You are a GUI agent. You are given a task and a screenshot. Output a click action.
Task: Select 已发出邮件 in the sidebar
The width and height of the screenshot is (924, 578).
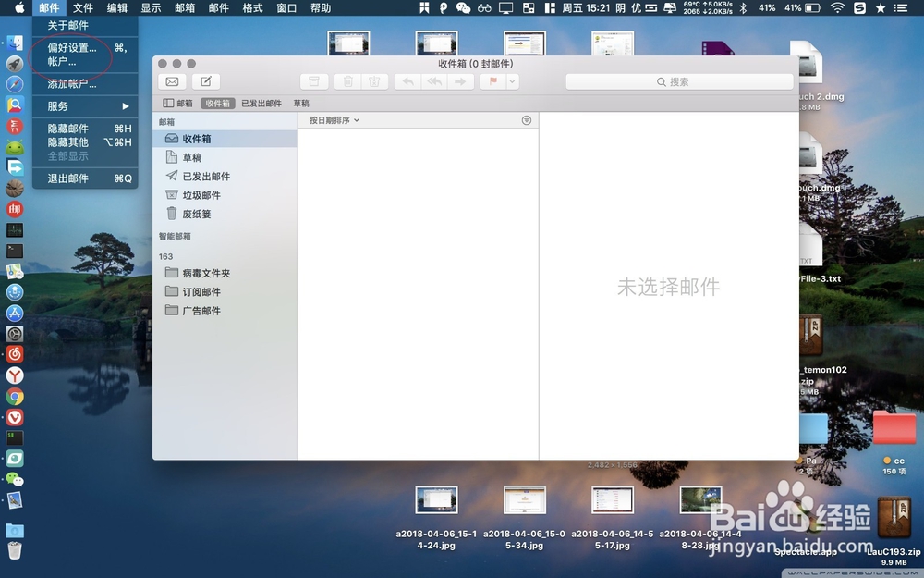click(x=225, y=177)
